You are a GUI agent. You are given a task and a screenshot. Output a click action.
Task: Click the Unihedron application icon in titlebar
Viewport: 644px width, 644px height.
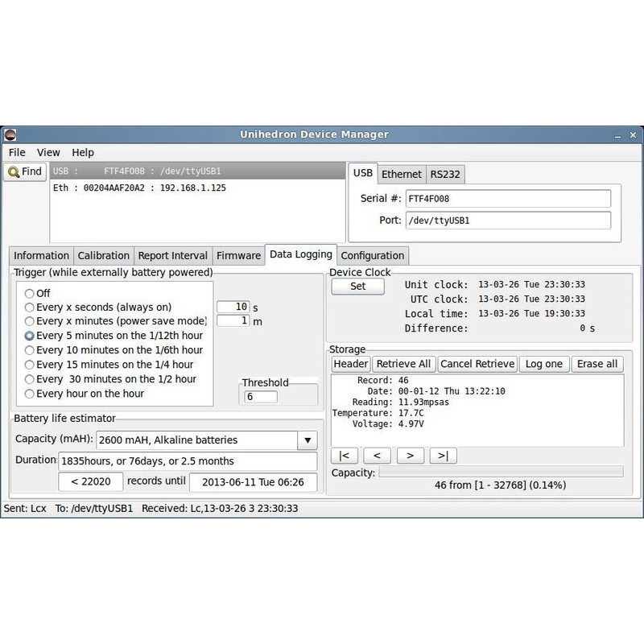(9, 134)
